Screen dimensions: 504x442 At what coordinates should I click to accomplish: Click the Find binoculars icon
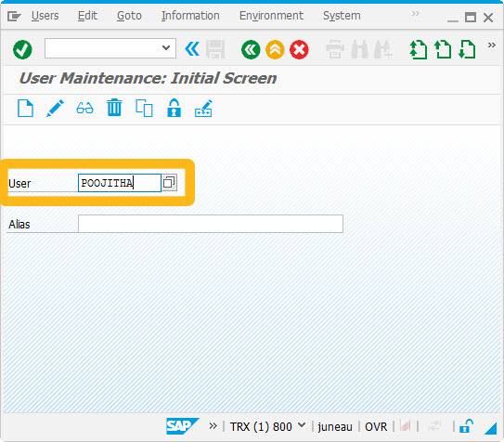click(x=360, y=49)
